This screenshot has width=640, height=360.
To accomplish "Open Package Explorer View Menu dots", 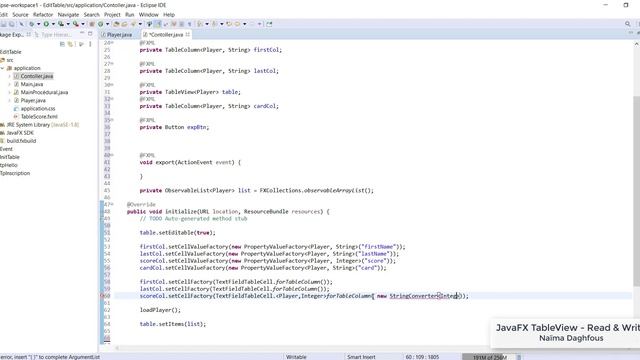I will tap(90, 44).
